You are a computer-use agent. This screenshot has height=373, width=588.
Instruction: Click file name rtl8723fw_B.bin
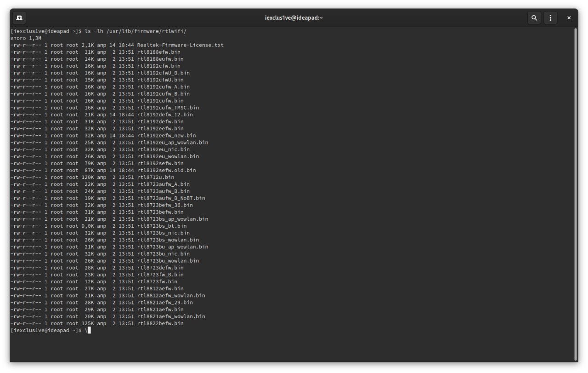[160, 275]
